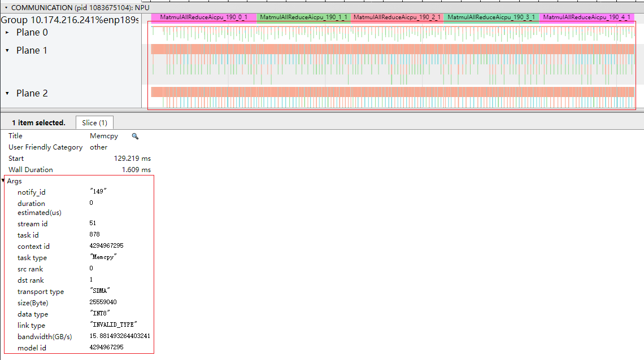Click the Args row label
This screenshot has height=360, width=644.
click(x=14, y=181)
